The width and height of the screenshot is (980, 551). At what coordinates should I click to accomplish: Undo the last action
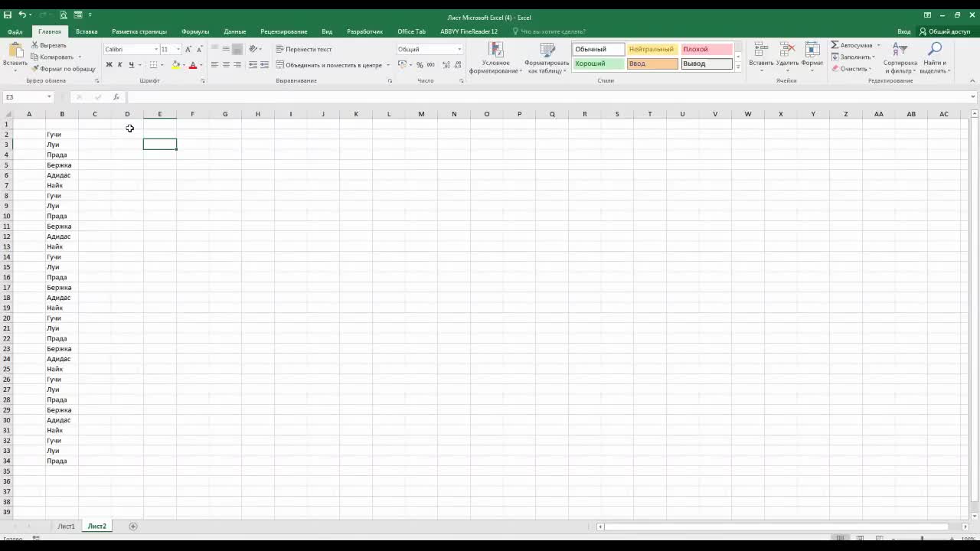(x=22, y=15)
